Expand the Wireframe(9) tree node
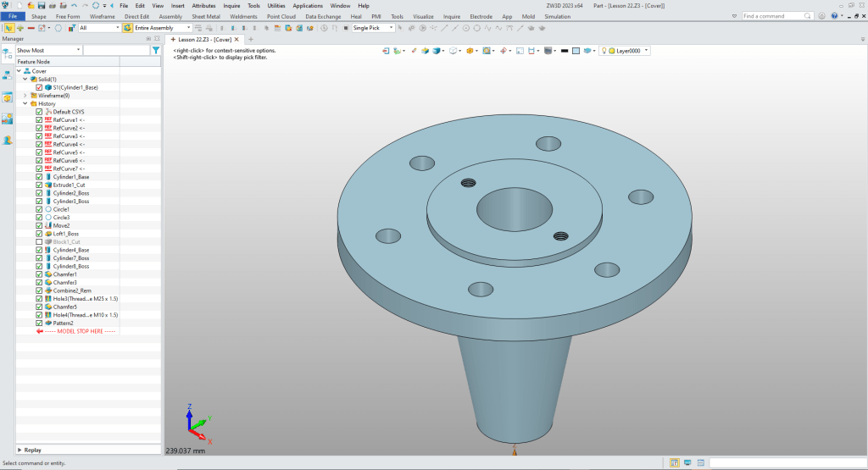 click(25, 96)
